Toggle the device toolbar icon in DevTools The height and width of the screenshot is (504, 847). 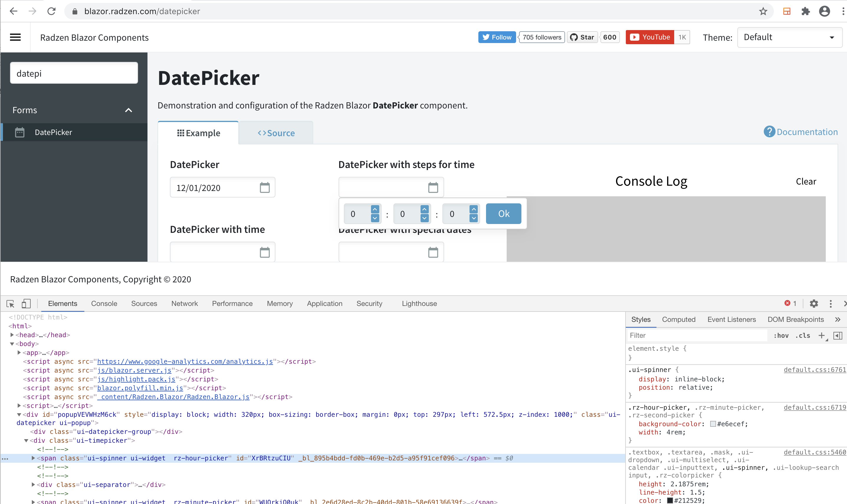click(26, 304)
